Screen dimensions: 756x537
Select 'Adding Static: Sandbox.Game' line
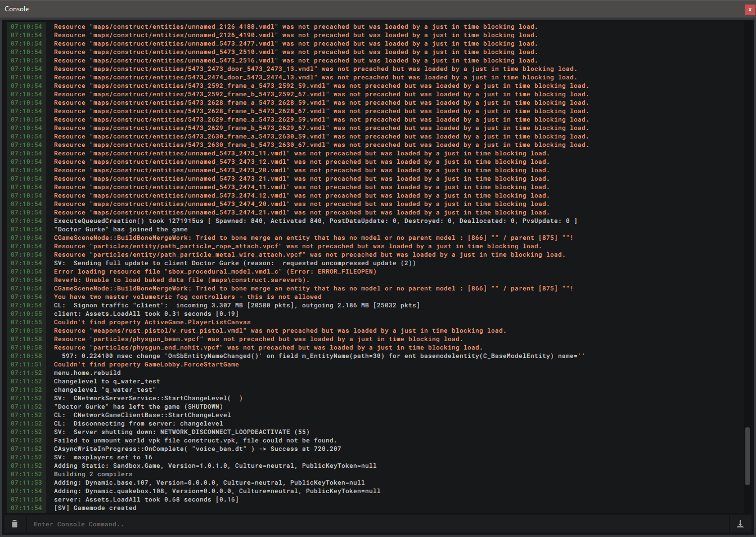[215, 466]
